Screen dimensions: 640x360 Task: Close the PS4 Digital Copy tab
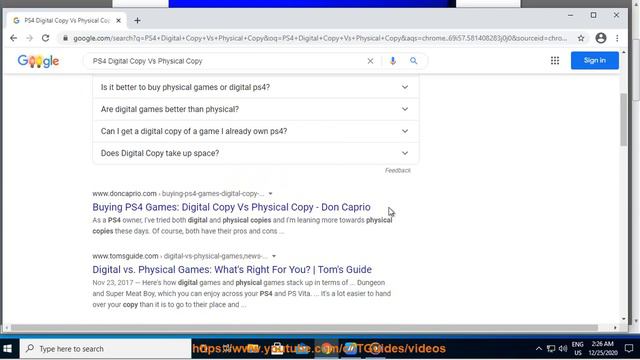118,20
